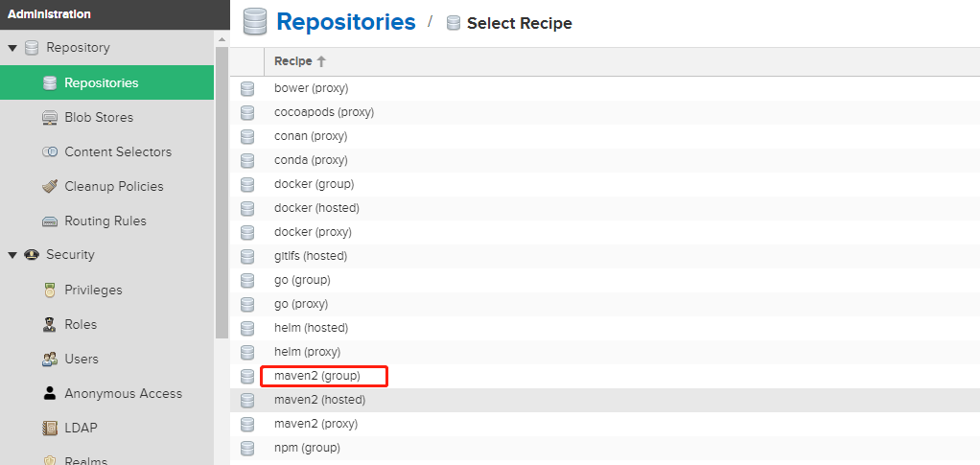Select the Cleanup Policies broom icon

50,186
